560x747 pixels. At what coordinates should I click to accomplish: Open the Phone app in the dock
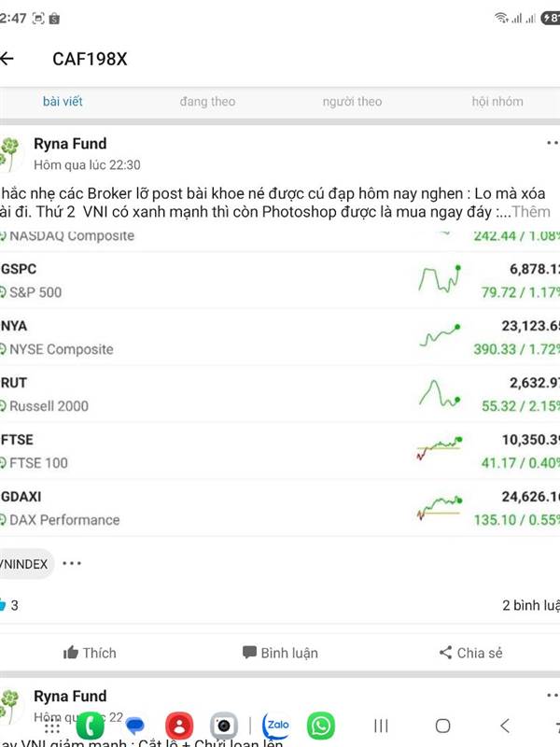90,726
